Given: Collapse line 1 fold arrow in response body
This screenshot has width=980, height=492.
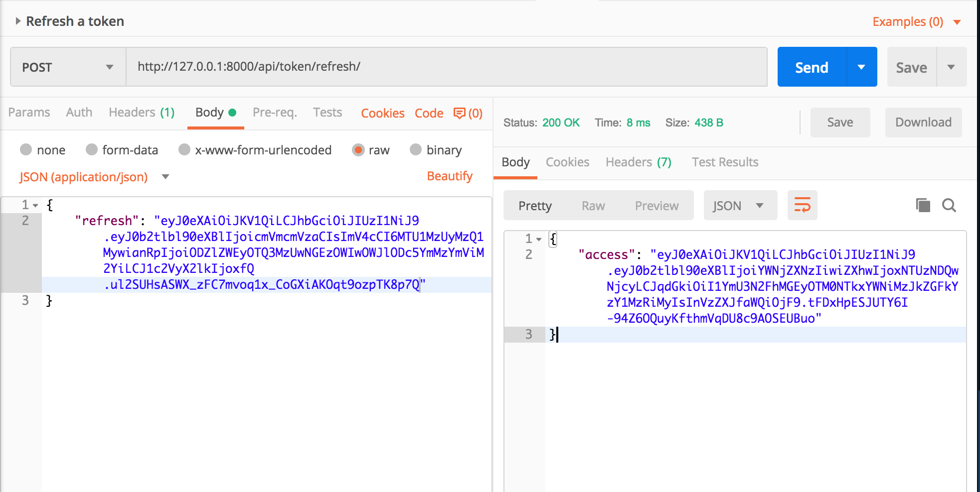Looking at the screenshot, I should (x=539, y=239).
